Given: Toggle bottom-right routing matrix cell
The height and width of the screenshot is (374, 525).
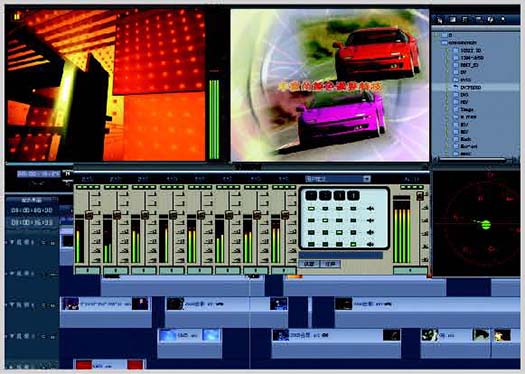Looking at the screenshot, I should [x=353, y=244].
